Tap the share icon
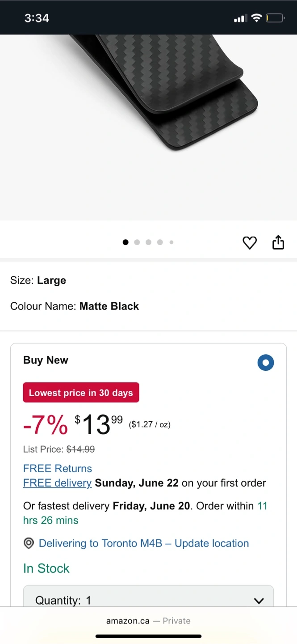This screenshot has width=297, height=644. [278, 242]
